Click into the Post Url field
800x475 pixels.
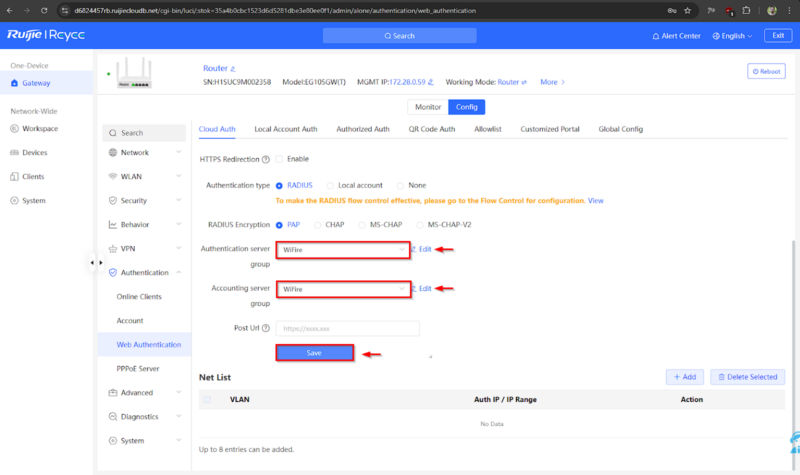click(347, 328)
